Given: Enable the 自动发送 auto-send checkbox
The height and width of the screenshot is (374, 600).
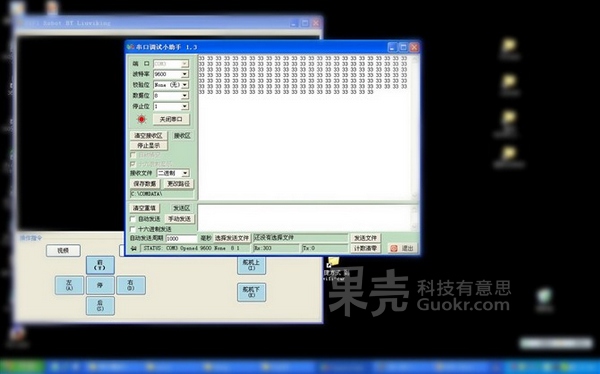Looking at the screenshot, I should point(133,219).
